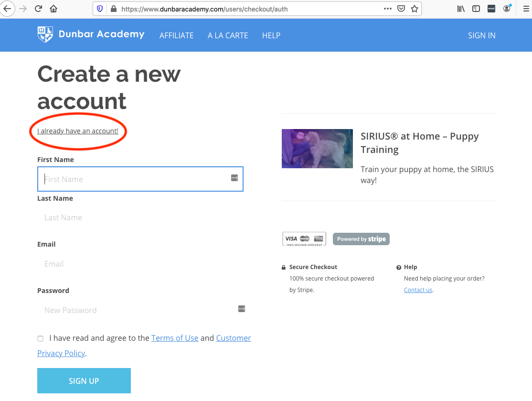Click SIGN IN in the header

482,35
